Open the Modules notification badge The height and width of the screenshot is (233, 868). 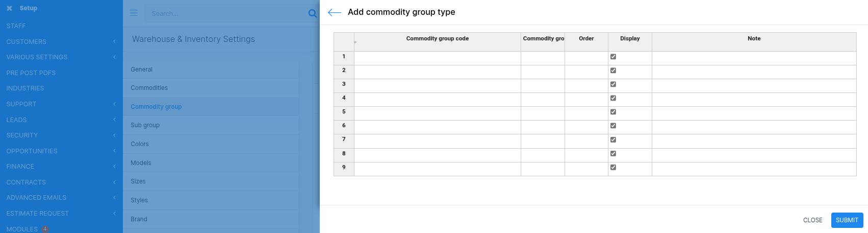(x=45, y=229)
